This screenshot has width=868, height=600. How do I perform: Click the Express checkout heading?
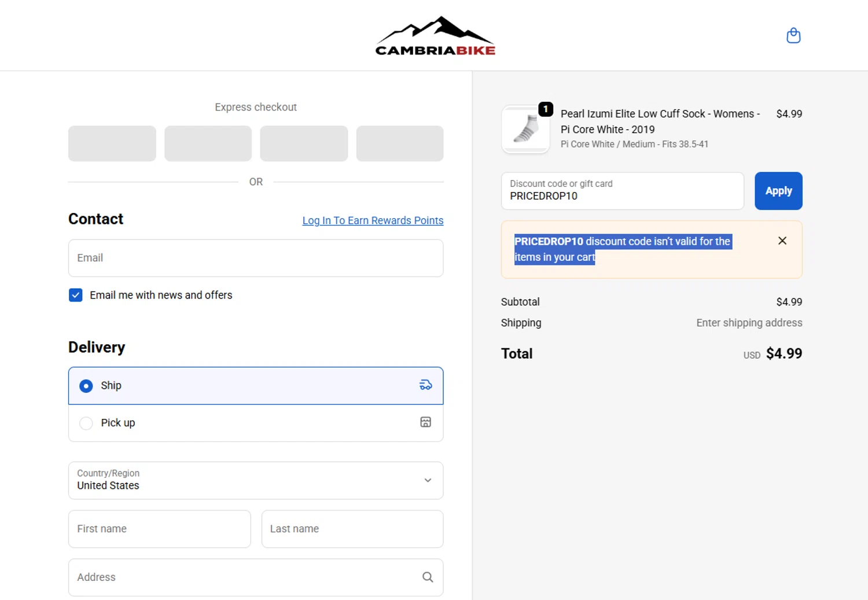click(256, 107)
